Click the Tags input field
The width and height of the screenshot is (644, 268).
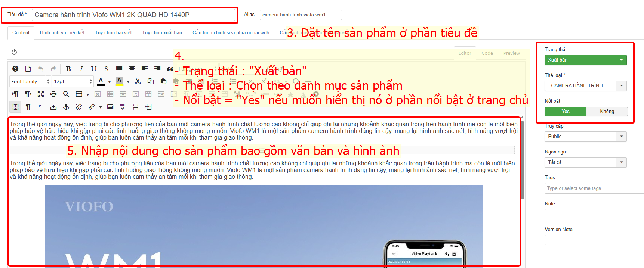coord(594,188)
